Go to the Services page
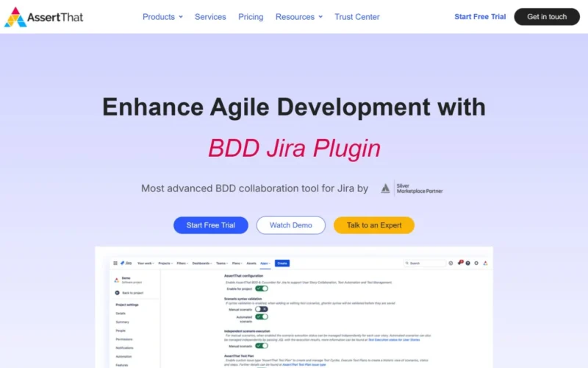 pyautogui.click(x=210, y=17)
